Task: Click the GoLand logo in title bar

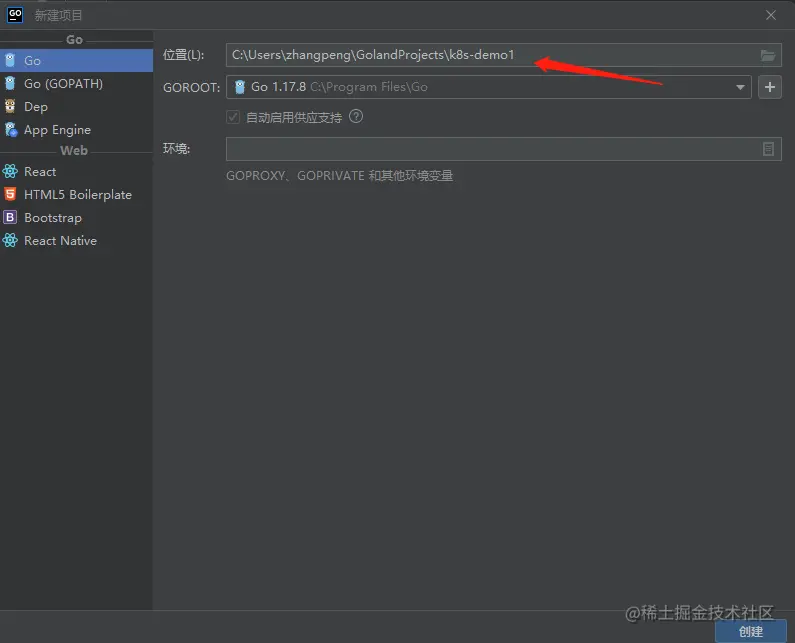Action: 15,15
